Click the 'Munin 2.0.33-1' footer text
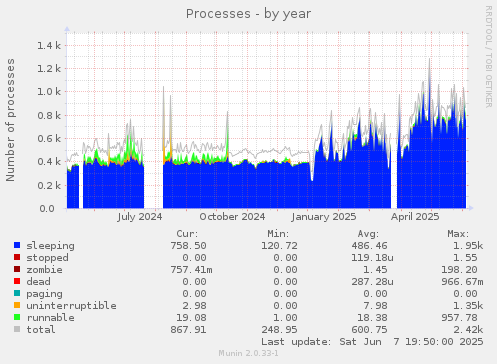Viewport: 497px width, 364px height. pyautogui.click(x=248, y=353)
